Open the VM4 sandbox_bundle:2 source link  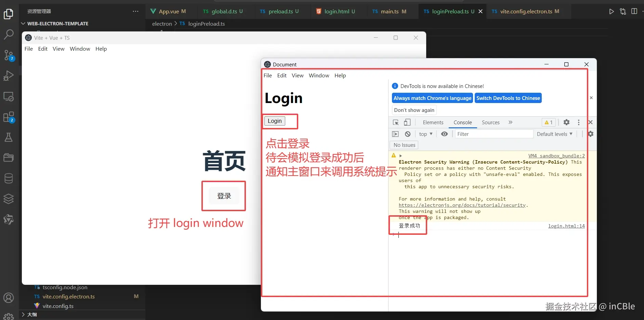pos(556,156)
